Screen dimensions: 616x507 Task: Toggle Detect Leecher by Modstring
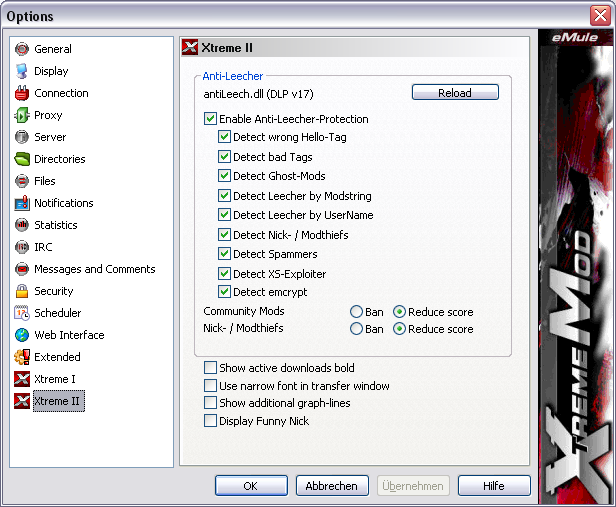[x=224, y=196]
